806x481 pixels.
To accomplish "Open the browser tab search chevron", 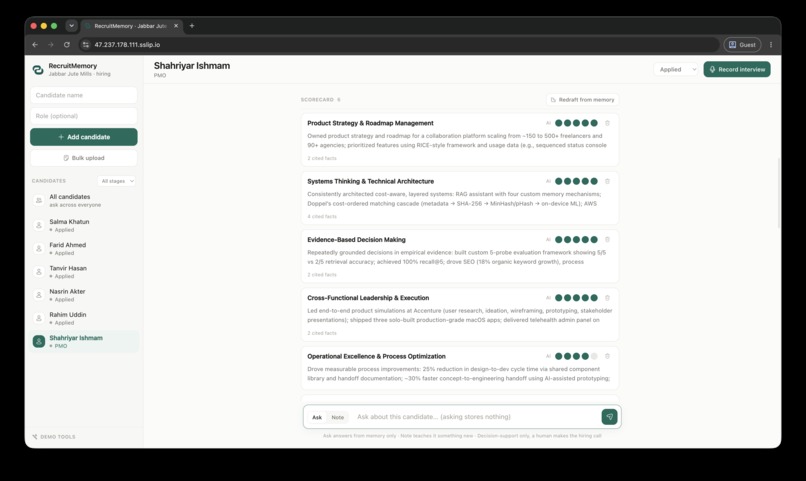I will [x=71, y=26].
